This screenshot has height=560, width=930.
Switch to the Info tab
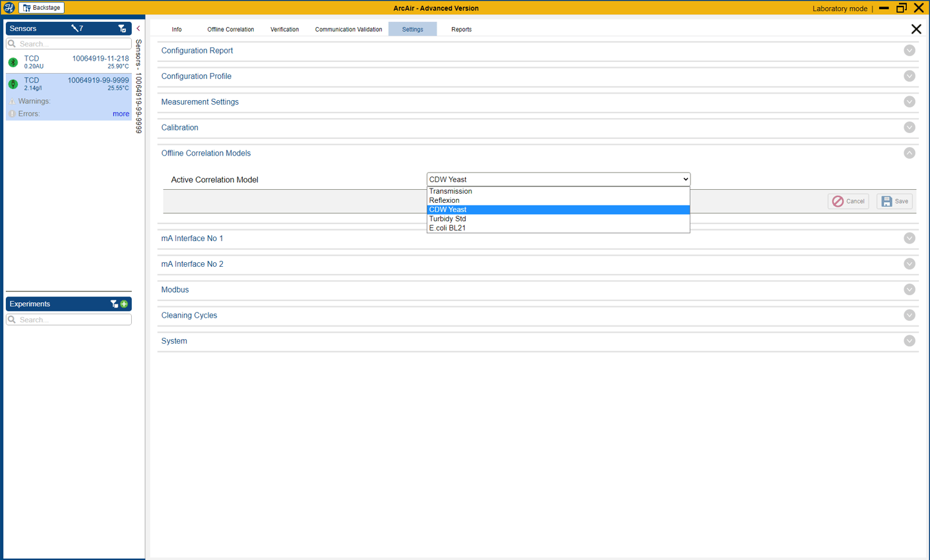[x=176, y=29]
